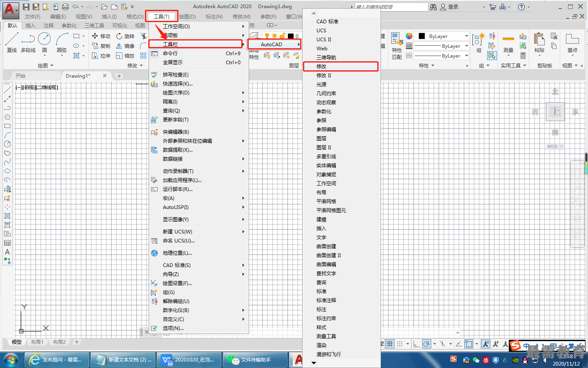Expand the 特性 (Properties) panel title
The image size is (588, 368).
[x=427, y=65]
